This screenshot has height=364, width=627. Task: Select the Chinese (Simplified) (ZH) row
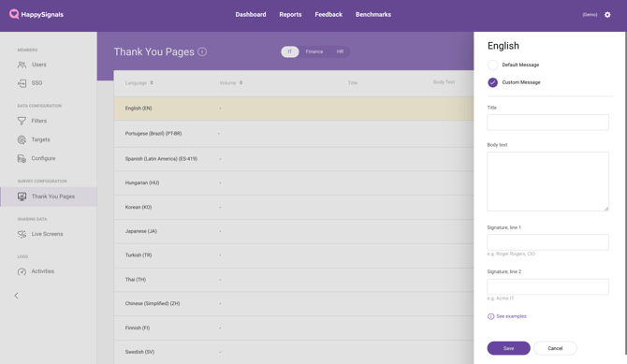pyautogui.click(x=294, y=303)
